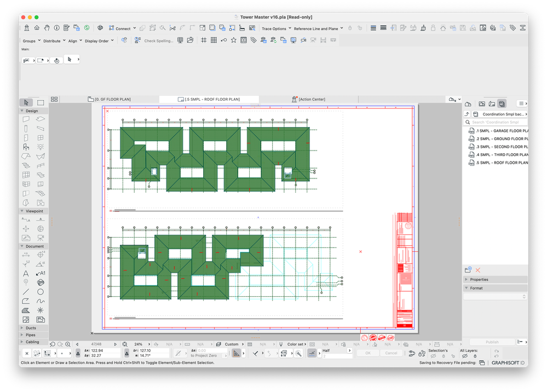Select the Marquee tool in toolbox

tap(41, 102)
